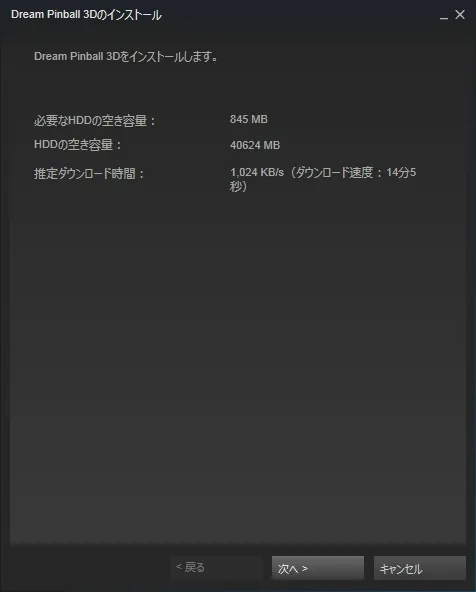Click the 40624 MB free space value
The image size is (476, 592).
[255, 145]
